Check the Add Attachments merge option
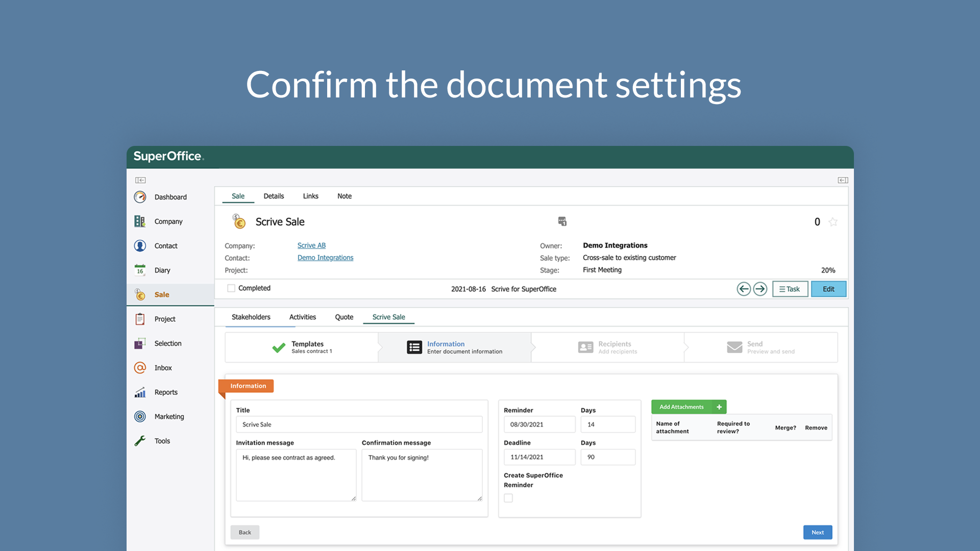 [784, 427]
